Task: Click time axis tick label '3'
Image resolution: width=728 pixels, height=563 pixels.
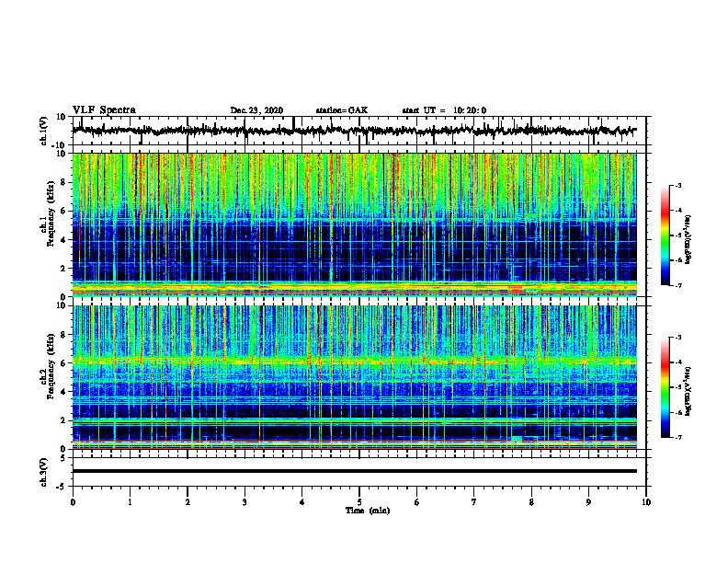Action: tap(245, 502)
